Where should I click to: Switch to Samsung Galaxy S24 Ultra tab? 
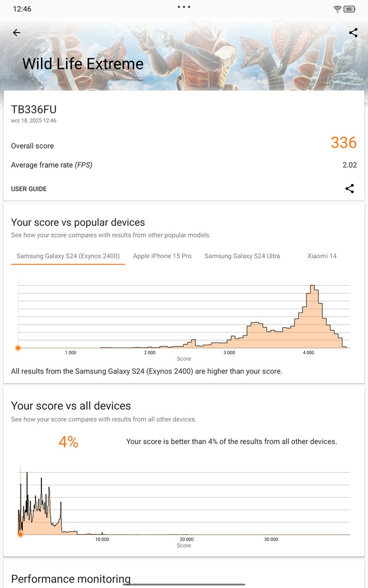point(242,256)
